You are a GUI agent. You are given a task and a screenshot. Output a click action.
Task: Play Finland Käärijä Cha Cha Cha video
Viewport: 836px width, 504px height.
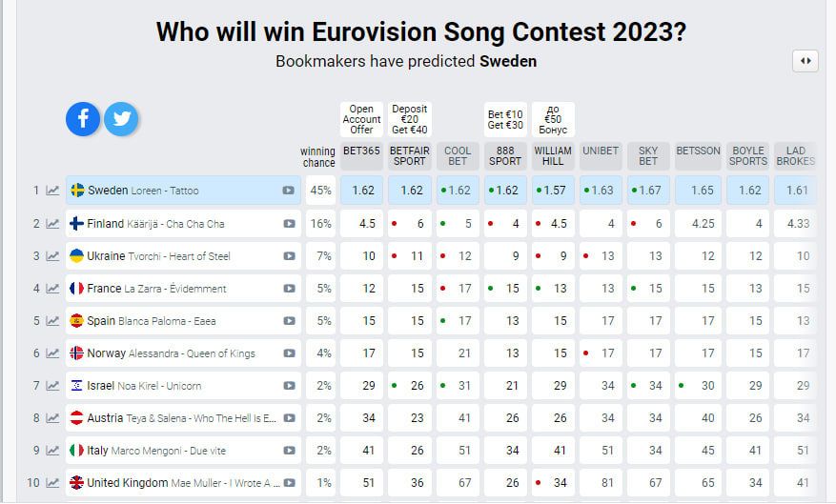pos(288,224)
